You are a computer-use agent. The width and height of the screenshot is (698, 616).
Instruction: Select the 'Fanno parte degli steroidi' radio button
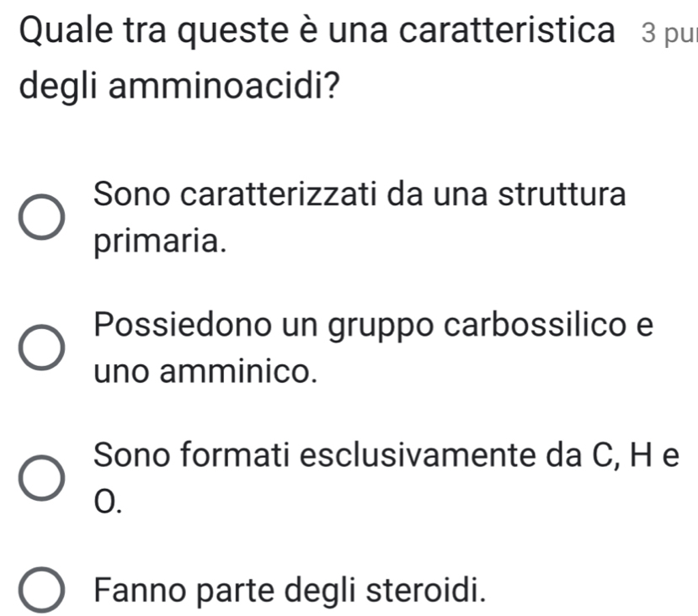[41, 587]
